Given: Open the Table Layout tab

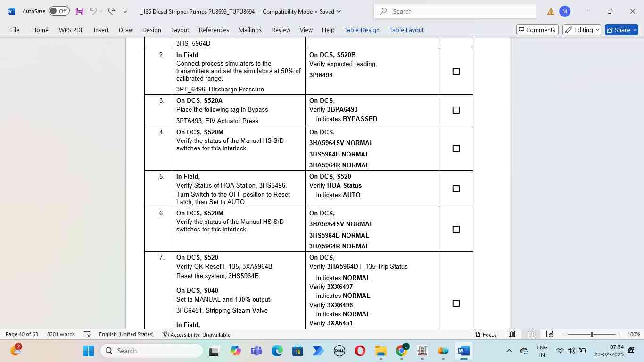Looking at the screenshot, I should 406,30.
